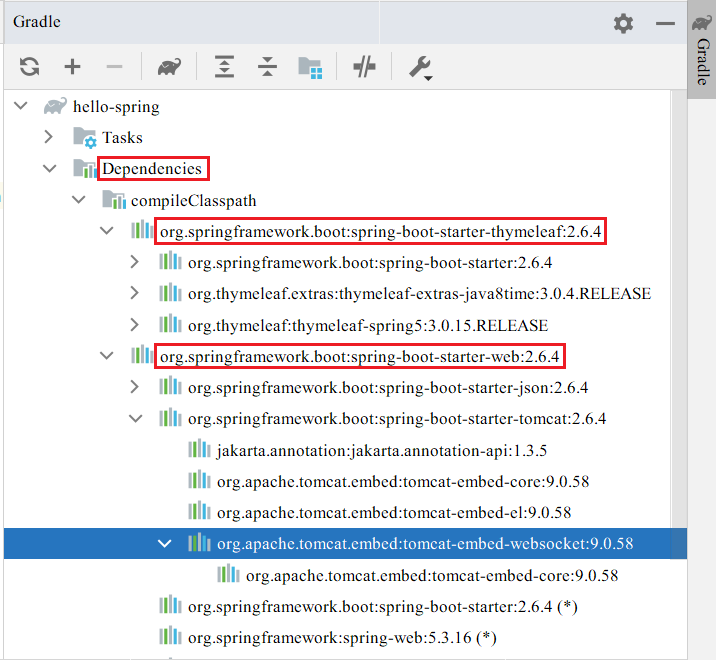Viewport: 716px width, 660px height.
Task: Click library icon beside thymeleaf-spring5
Action: (170, 324)
